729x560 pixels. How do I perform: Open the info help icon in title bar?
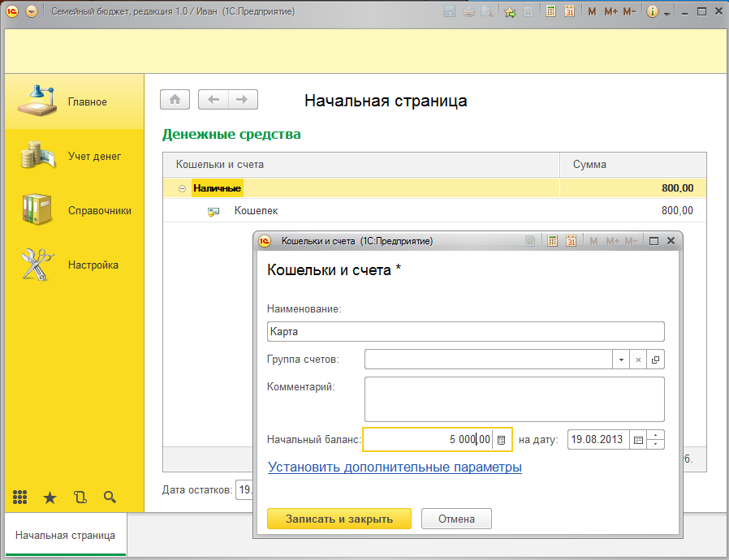click(x=653, y=11)
